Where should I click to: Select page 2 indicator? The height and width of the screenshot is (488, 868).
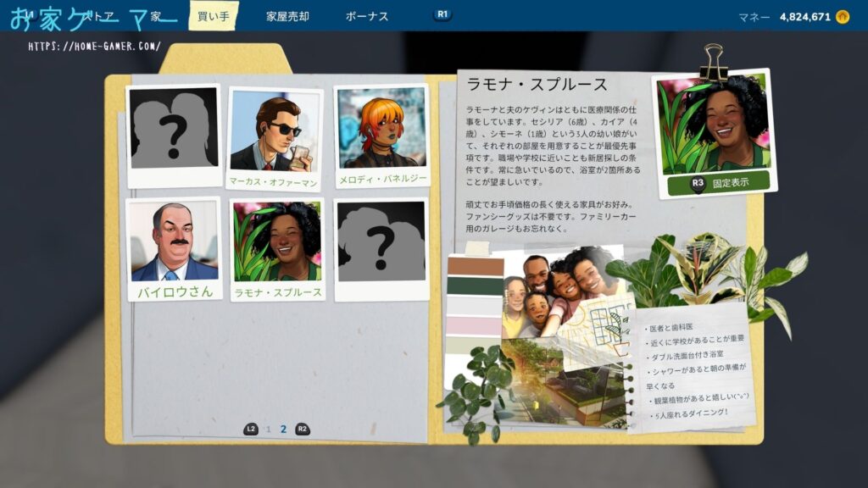[x=283, y=429]
